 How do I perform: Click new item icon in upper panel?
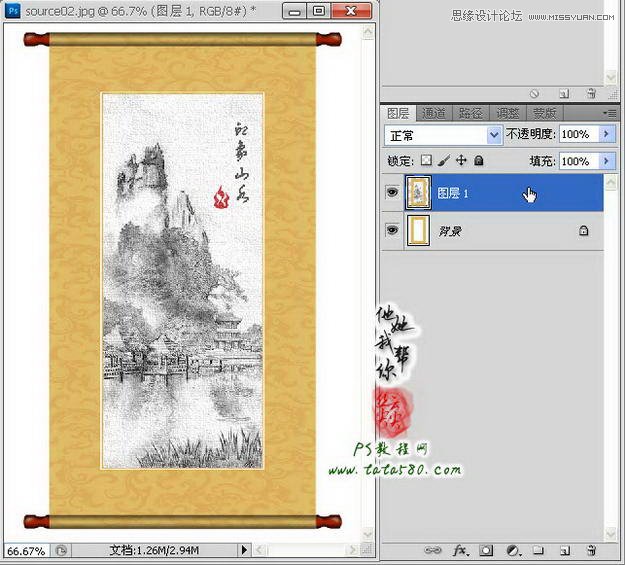[x=564, y=94]
